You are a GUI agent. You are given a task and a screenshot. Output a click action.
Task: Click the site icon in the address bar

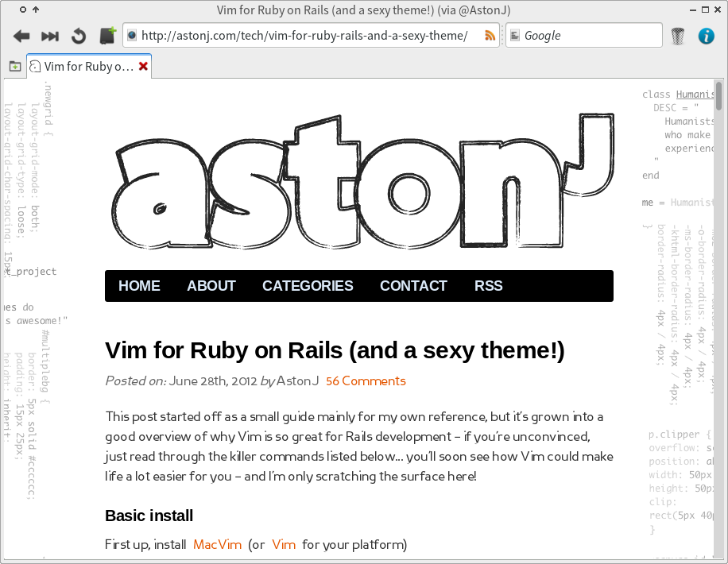tap(132, 35)
